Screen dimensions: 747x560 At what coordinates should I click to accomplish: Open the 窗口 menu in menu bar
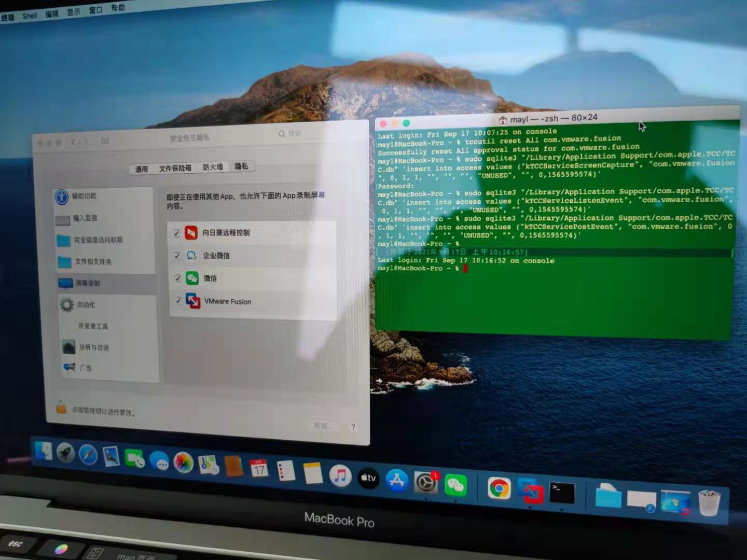click(95, 10)
